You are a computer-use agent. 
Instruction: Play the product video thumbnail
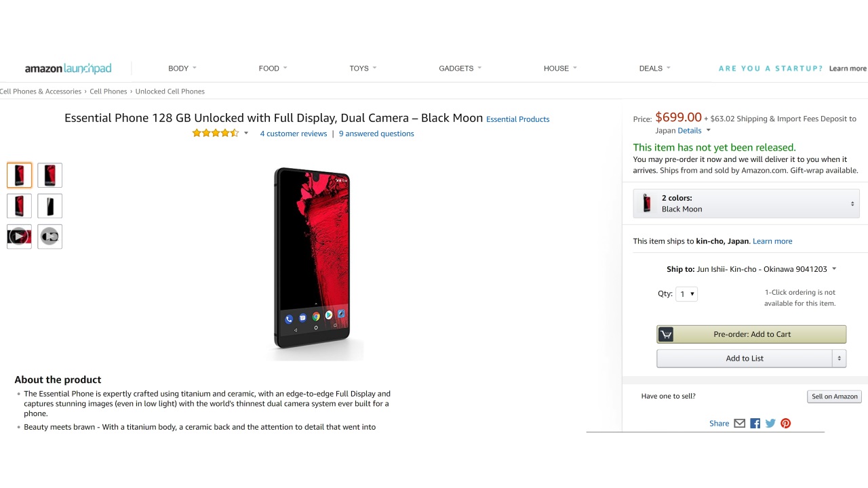click(x=19, y=237)
